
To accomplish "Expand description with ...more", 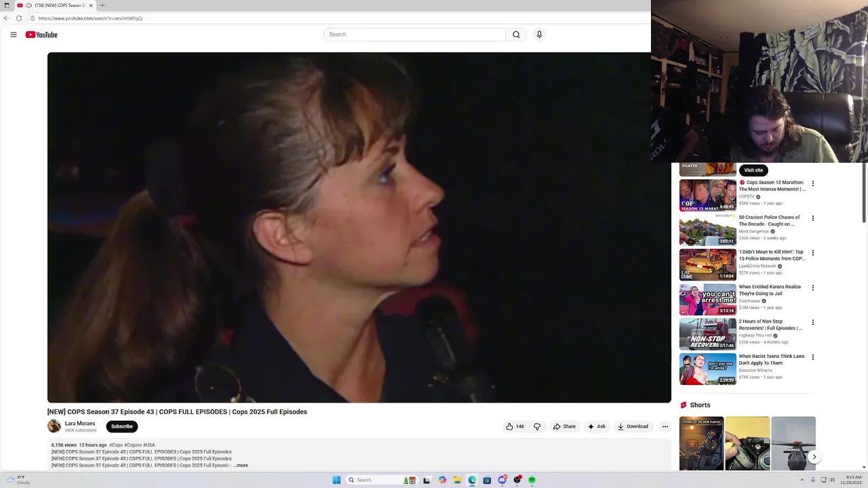I will click(x=241, y=466).
